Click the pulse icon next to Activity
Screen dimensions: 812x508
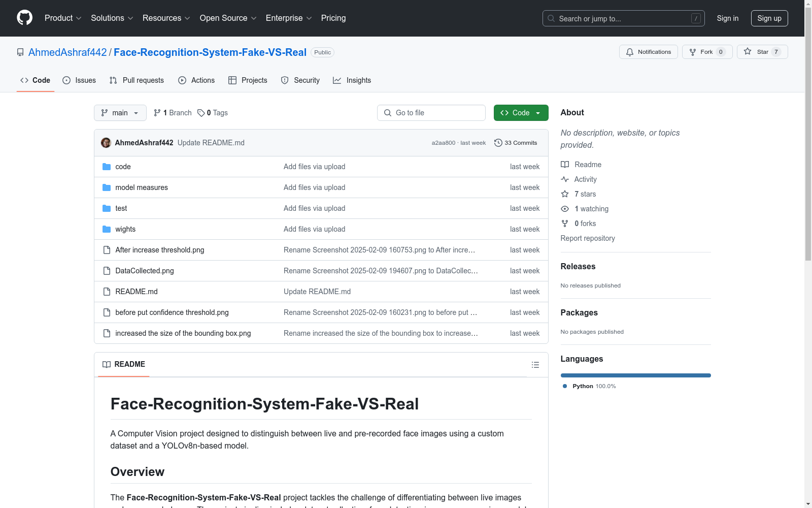coord(565,179)
